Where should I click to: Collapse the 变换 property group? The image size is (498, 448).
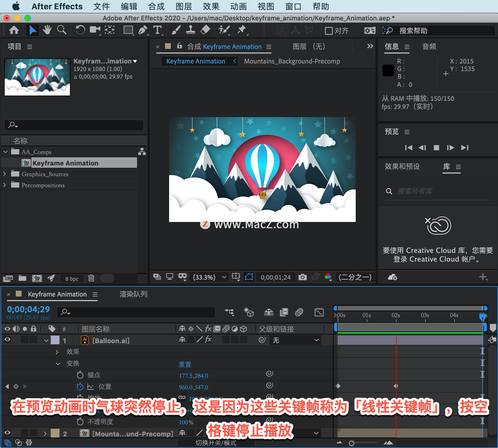[58, 364]
